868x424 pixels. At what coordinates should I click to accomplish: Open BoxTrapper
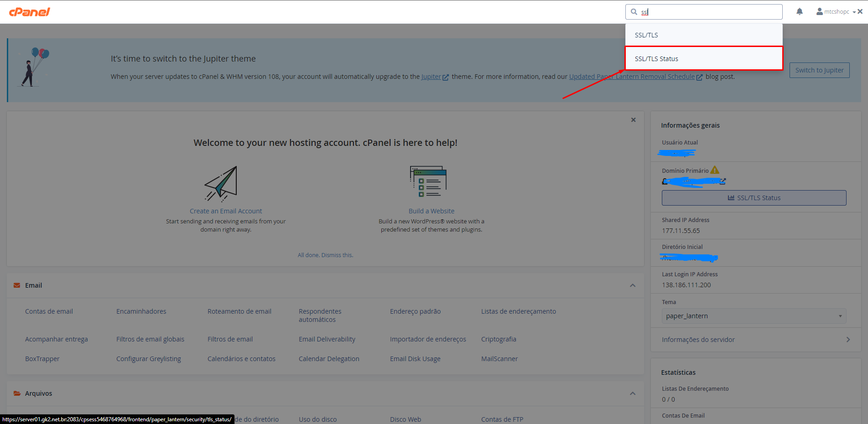(42, 359)
